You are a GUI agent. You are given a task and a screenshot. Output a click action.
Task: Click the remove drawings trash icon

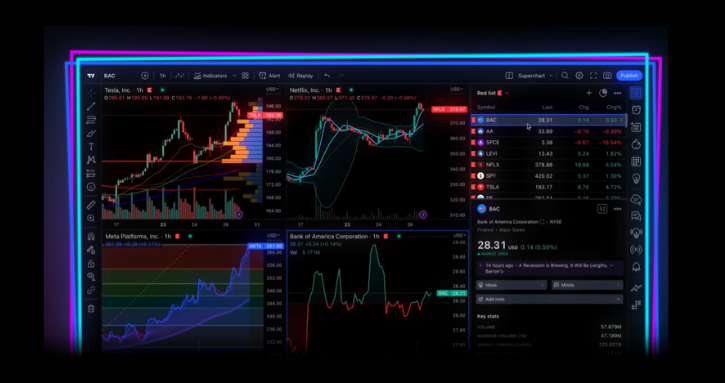[91, 309]
